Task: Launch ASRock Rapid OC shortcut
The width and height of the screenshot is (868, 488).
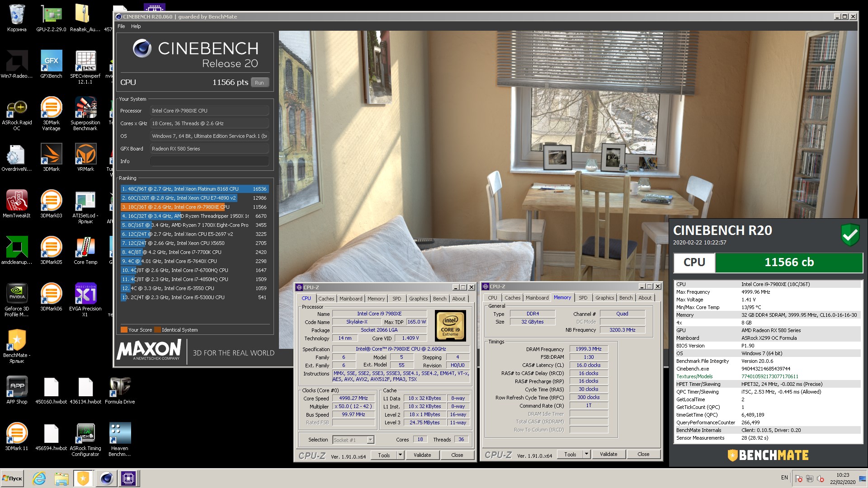Action: 17,114
